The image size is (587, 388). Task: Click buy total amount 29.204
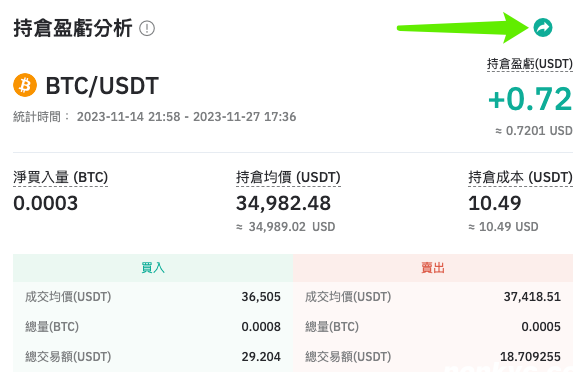(x=261, y=357)
